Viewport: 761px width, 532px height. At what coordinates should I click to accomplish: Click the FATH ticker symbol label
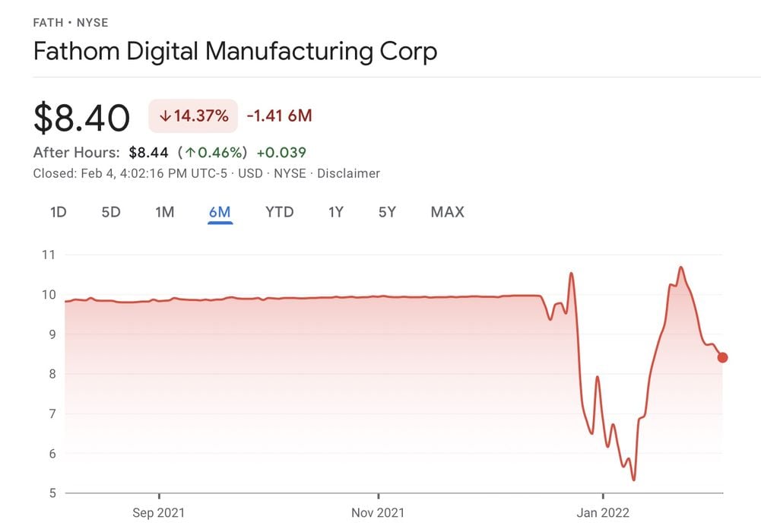48,23
